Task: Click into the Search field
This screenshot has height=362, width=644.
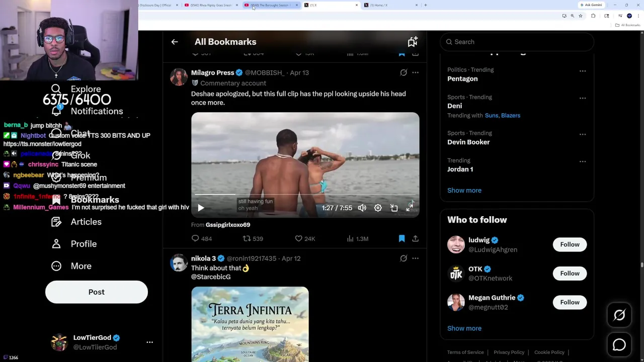Action: tap(517, 42)
